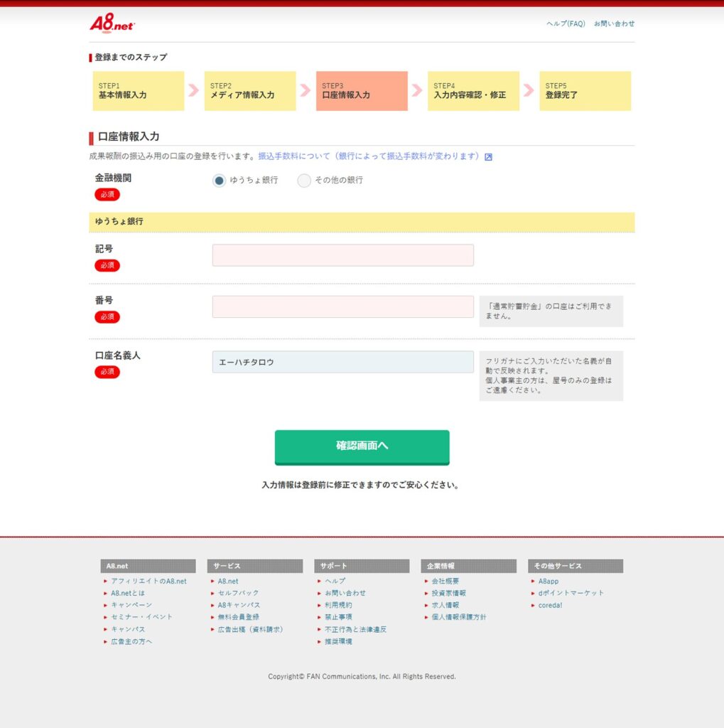Open the footer dポイントマーケット link
Screen dimensions: 724x728
571,593
